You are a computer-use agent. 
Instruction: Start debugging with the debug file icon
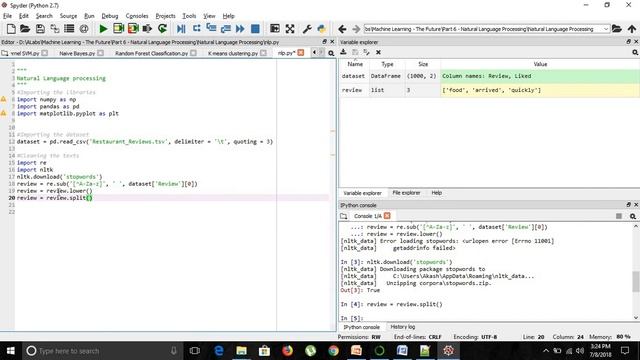coord(181,29)
